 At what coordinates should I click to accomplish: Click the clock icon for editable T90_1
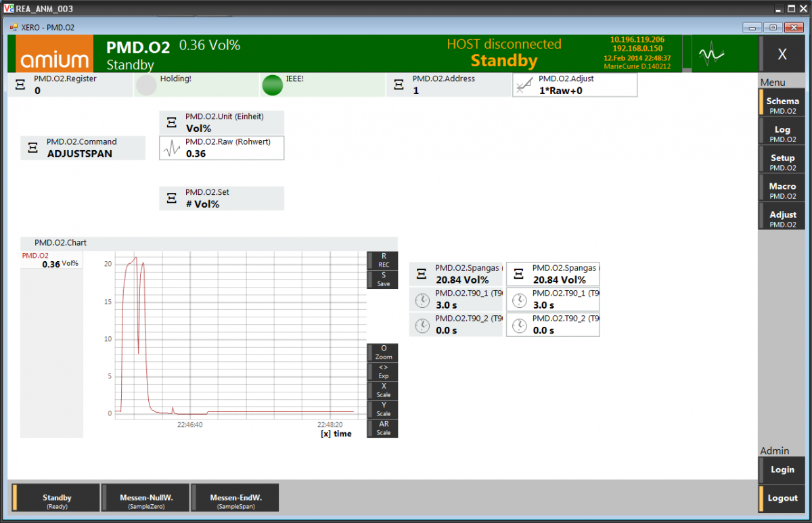519,300
